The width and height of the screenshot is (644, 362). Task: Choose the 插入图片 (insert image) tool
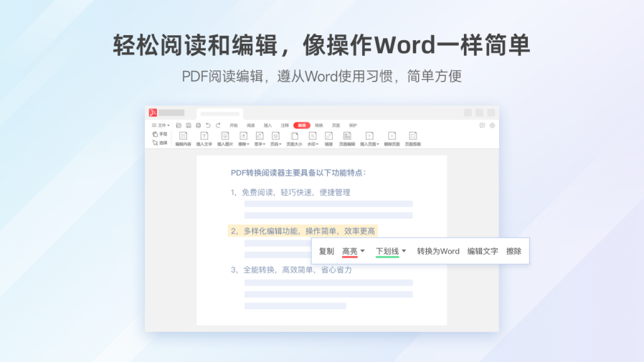tap(225, 139)
